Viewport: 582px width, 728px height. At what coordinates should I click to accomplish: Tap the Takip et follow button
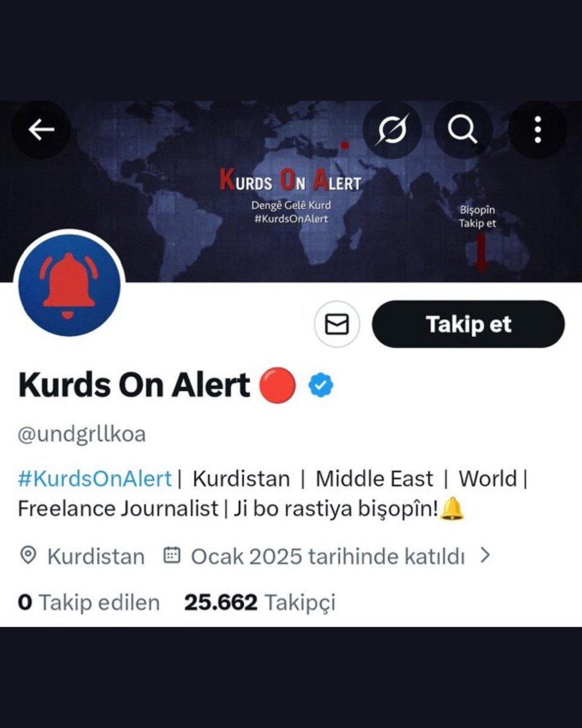(468, 325)
